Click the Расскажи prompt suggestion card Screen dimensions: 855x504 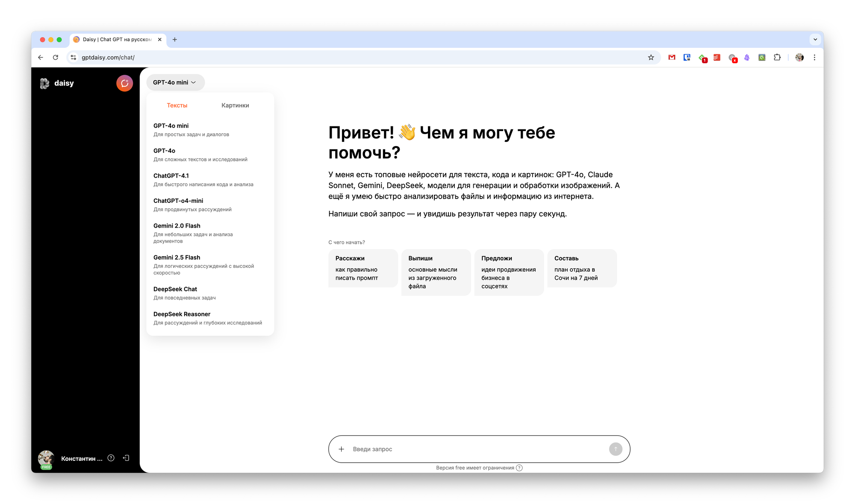[363, 268]
